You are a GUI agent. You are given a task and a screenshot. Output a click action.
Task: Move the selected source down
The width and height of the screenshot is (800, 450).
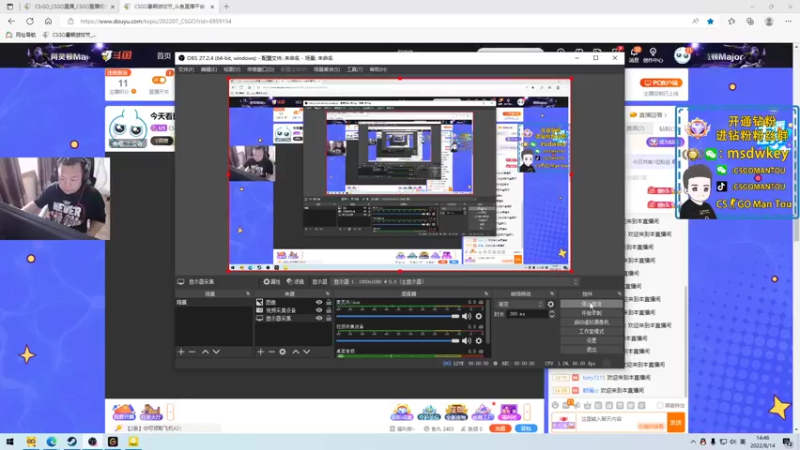click(x=307, y=352)
